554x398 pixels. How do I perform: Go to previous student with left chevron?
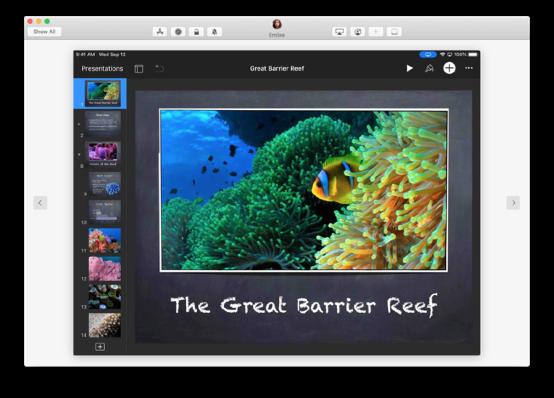[x=40, y=203]
